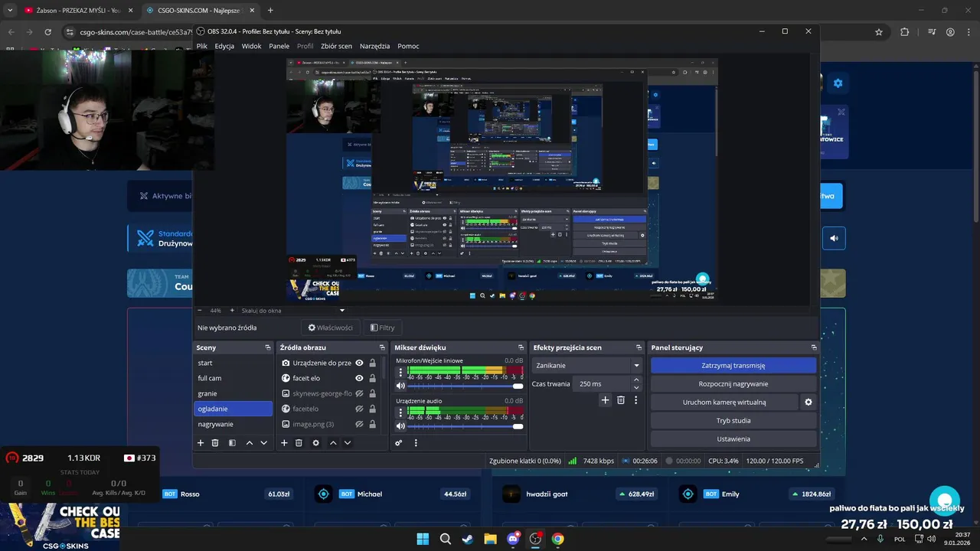Open scene filters icon in Sceny panel
Viewport: 980px width, 551px height.
pos(232,442)
